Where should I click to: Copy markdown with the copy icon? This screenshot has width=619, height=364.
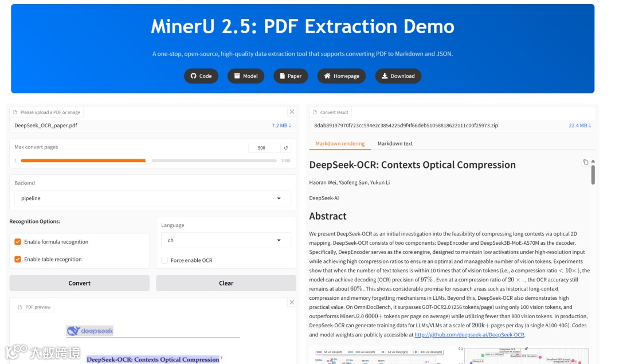[585, 162]
